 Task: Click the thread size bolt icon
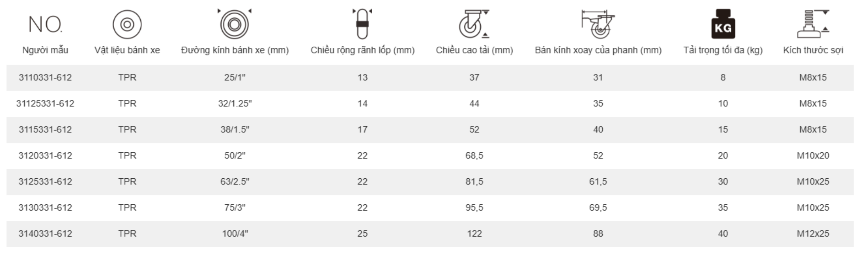[x=813, y=24]
